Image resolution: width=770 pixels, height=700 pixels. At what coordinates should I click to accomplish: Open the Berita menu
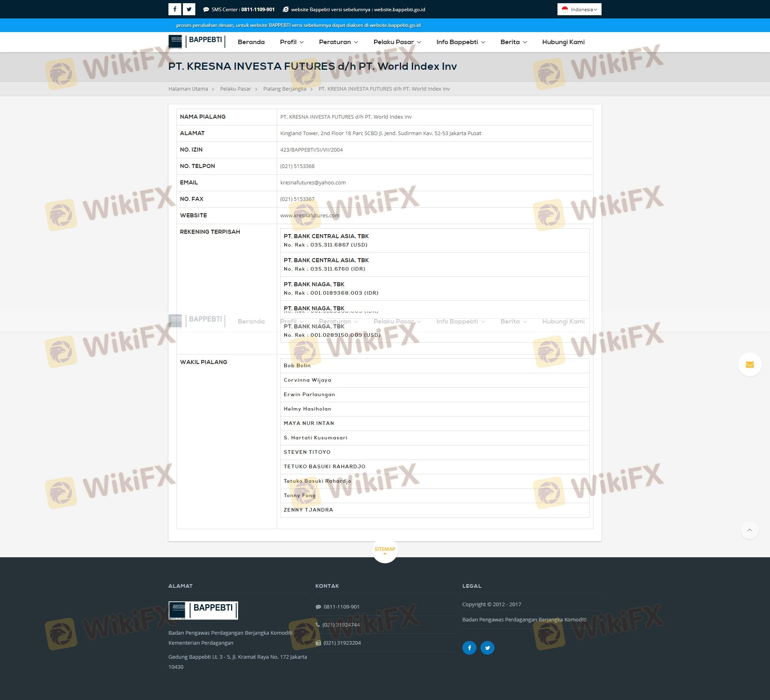click(x=513, y=42)
